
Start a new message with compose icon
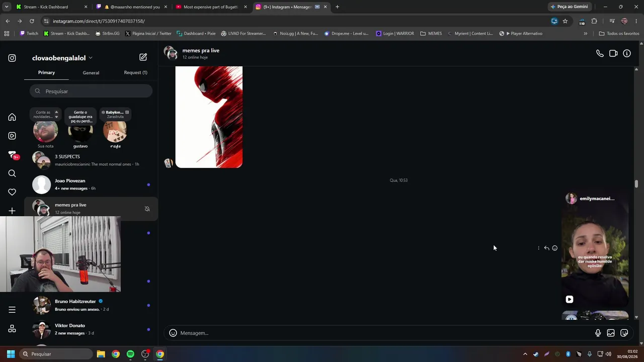point(143,57)
